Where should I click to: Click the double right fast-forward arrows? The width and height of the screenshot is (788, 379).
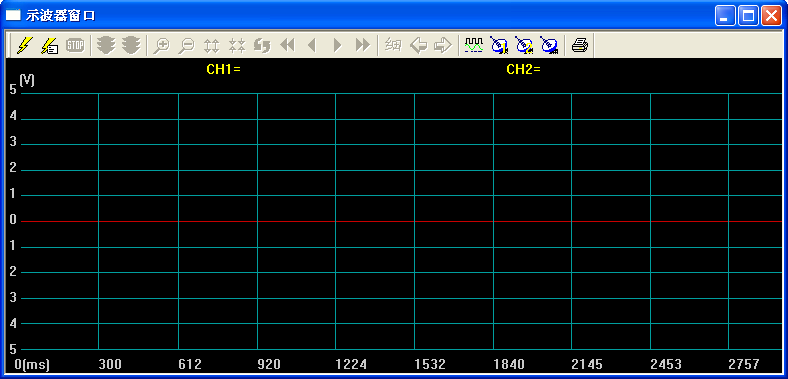(362, 46)
